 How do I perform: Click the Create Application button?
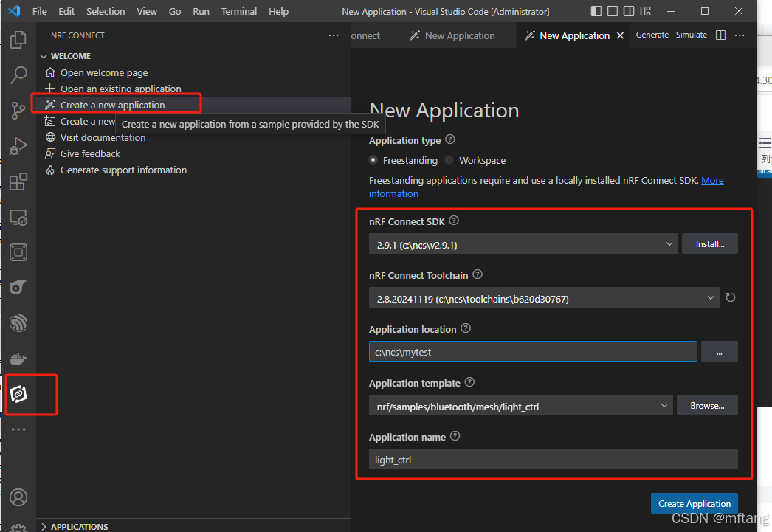click(695, 503)
